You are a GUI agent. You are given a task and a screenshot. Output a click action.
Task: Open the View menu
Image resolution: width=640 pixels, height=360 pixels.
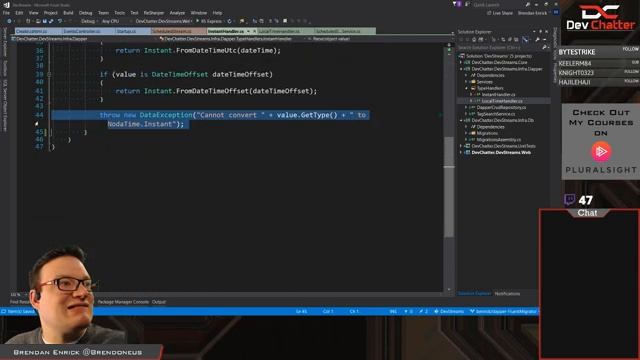(33, 13)
